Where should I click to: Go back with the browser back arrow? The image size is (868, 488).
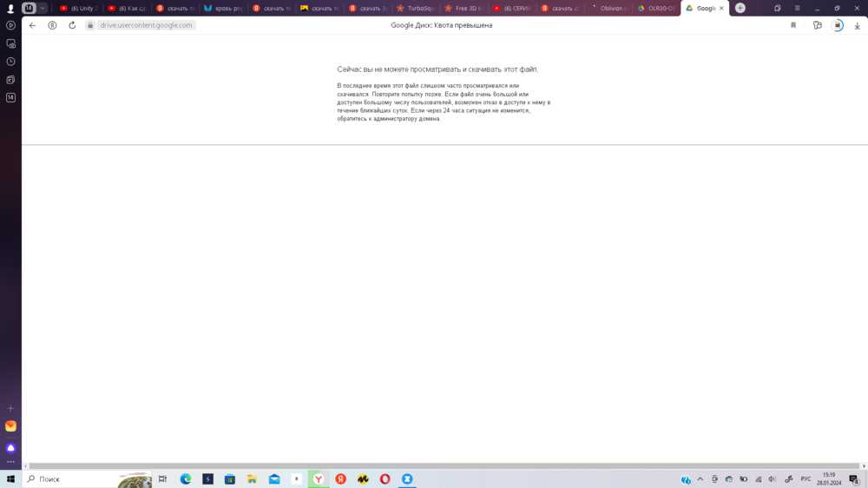33,25
